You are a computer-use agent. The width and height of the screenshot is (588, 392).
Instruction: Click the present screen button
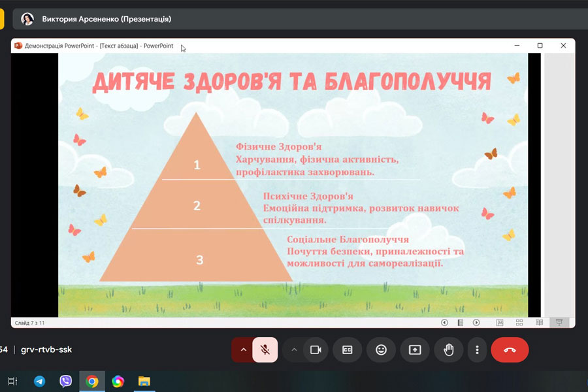tap(415, 350)
